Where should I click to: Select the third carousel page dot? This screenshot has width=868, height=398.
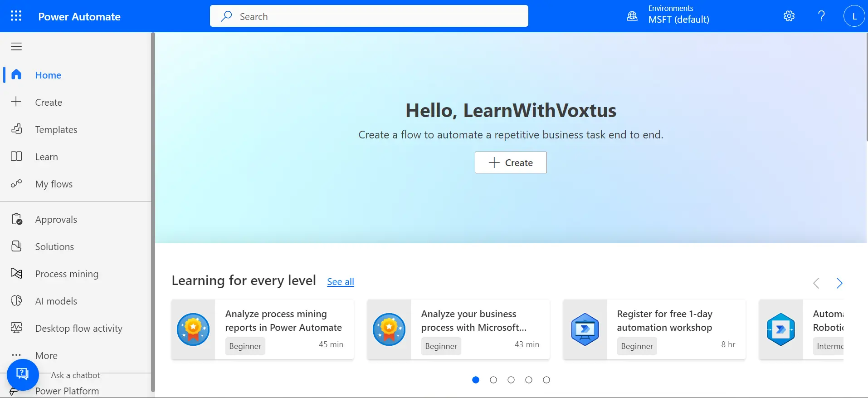click(511, 380)
